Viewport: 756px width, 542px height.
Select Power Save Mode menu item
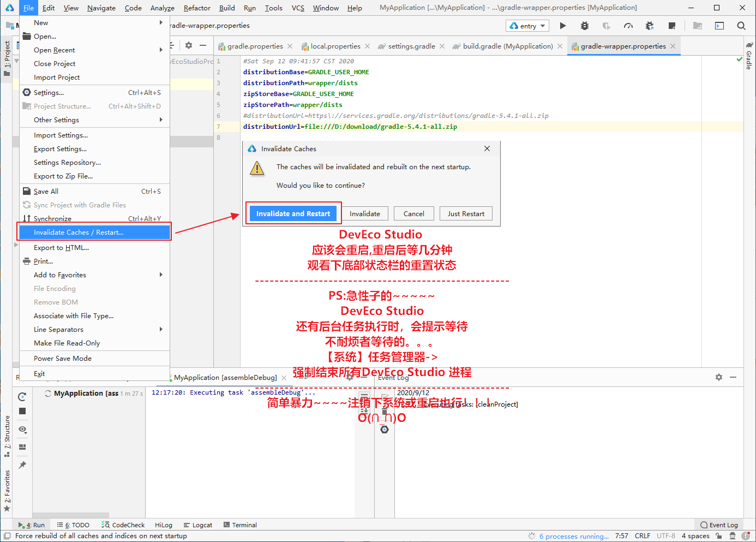(94, 358)
